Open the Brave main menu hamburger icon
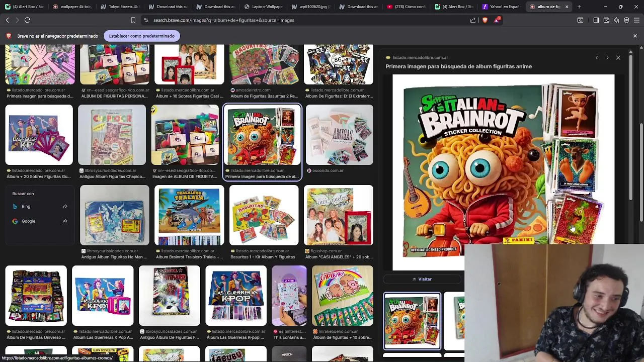This screenshot has height=362, width=644. pyautogui.click(x=636, y=20)
